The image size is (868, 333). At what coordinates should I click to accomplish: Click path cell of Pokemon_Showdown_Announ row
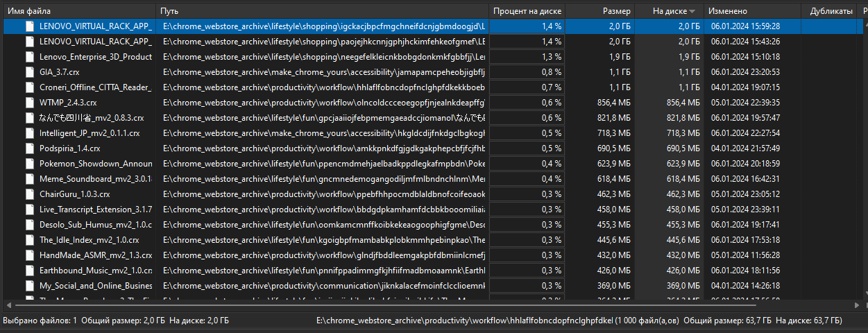click(322, 164)
